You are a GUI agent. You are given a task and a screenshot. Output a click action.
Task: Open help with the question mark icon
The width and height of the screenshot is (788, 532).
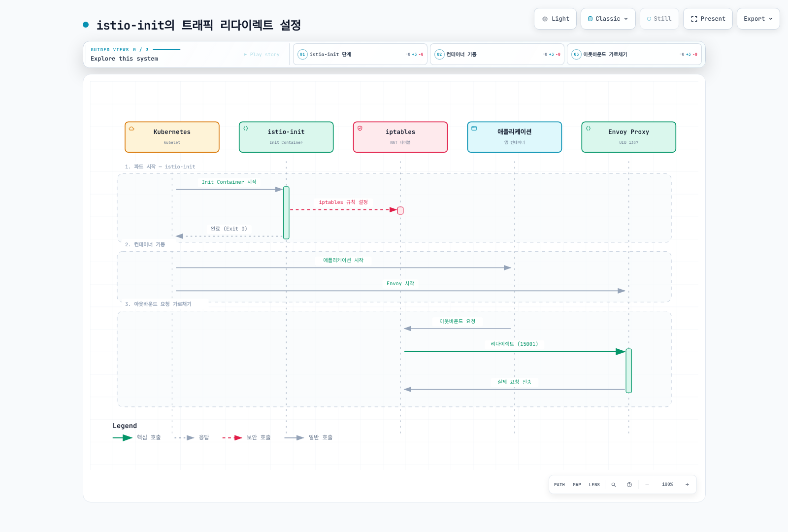pos(629,485)
